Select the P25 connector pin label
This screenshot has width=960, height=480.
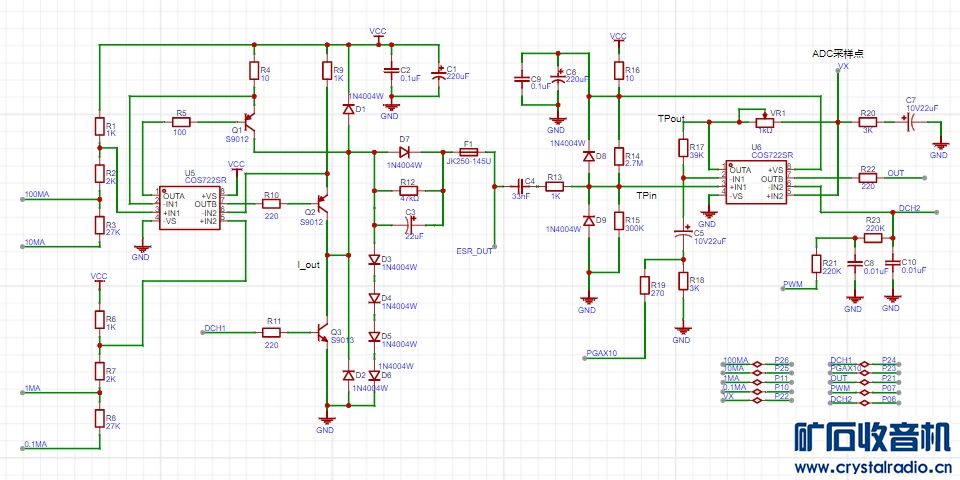781,369
